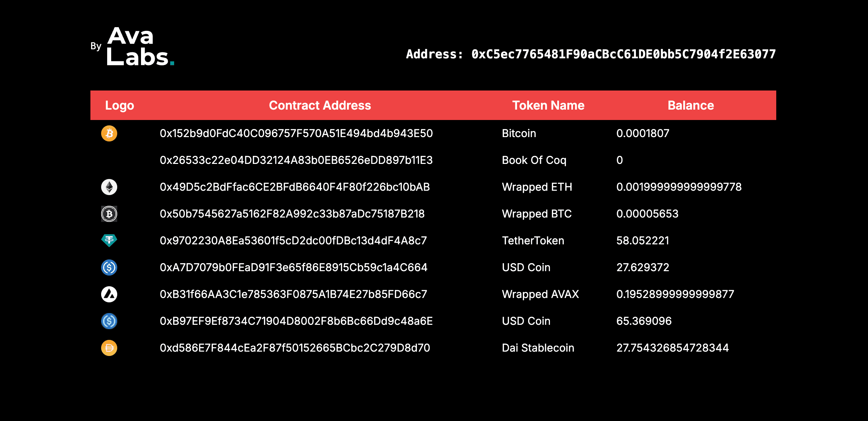
Task: Click the wallet address 0xC5ec7765 at top
Action: point(623,54)
